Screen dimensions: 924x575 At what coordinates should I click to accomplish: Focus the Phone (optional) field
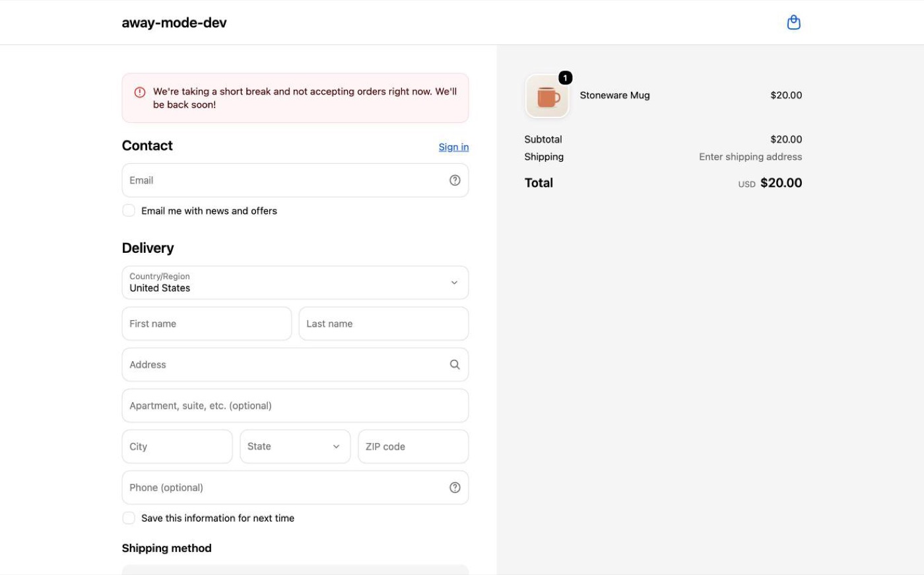click(295, 487)
